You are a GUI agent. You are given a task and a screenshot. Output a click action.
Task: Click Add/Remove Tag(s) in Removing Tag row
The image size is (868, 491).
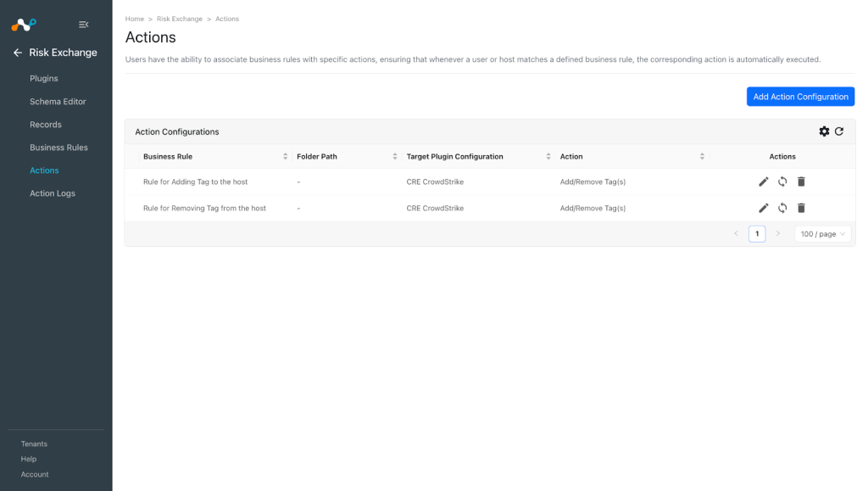click(593, 208)
